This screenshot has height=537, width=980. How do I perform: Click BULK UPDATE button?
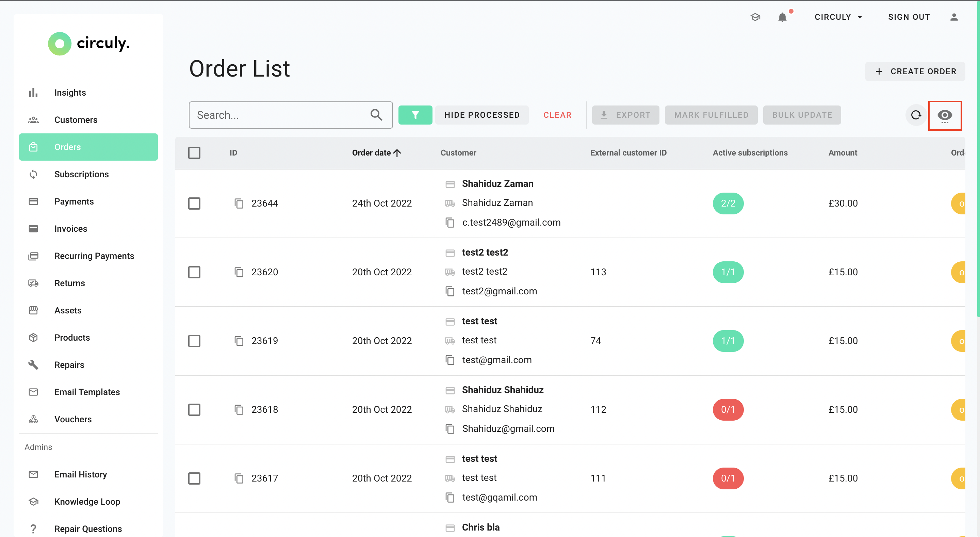point(802,115)
